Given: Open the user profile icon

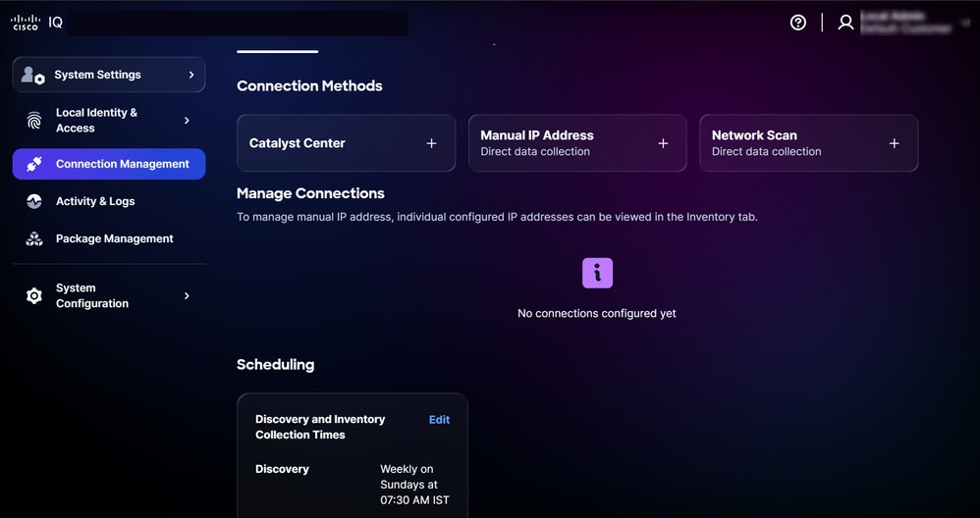Looking at the screenshot, I should tap(845, 23).
